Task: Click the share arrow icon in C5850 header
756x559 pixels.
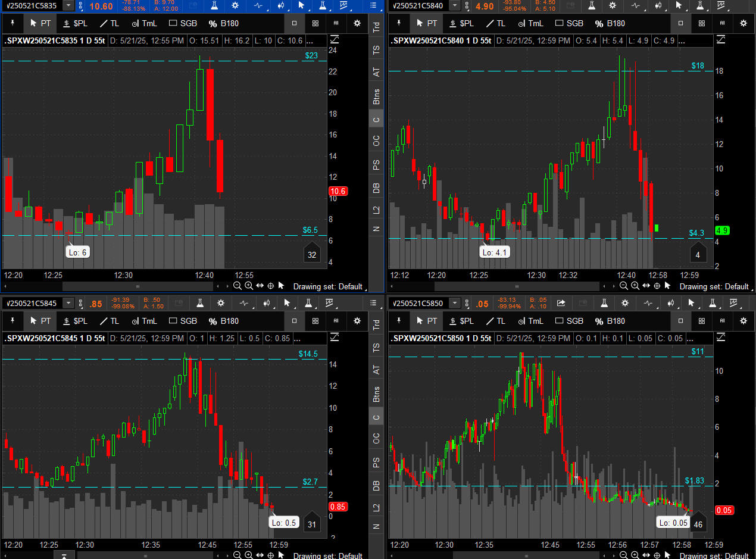Action: [x=561, y=303]
